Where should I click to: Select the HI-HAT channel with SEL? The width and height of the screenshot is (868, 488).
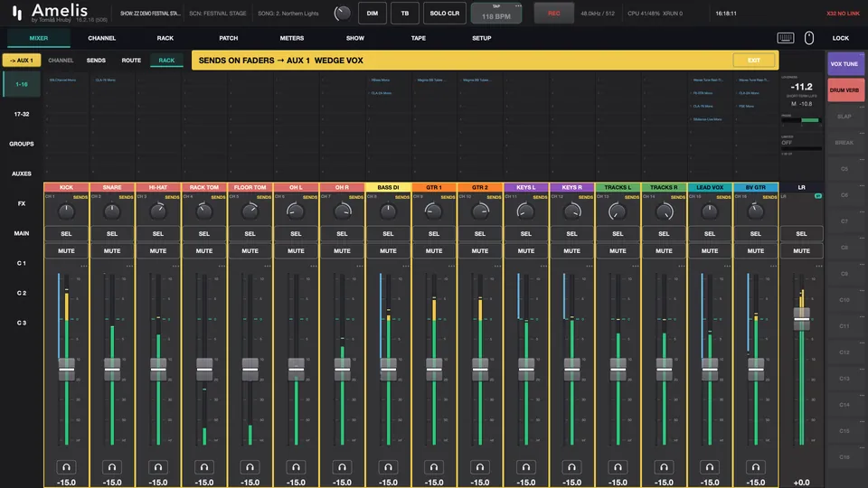158,233
